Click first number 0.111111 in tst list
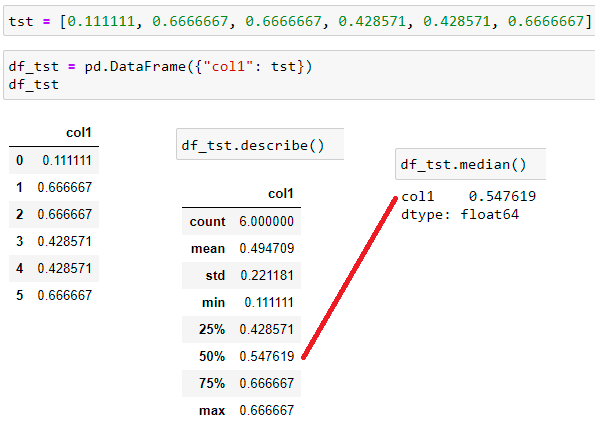596x431 pixels. pos(101,21)
